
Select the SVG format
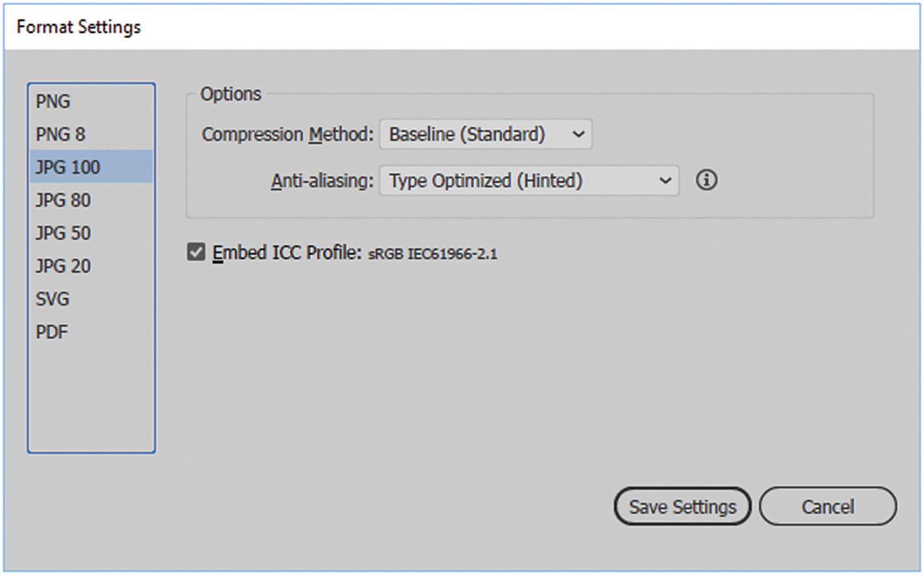(53, 299)
